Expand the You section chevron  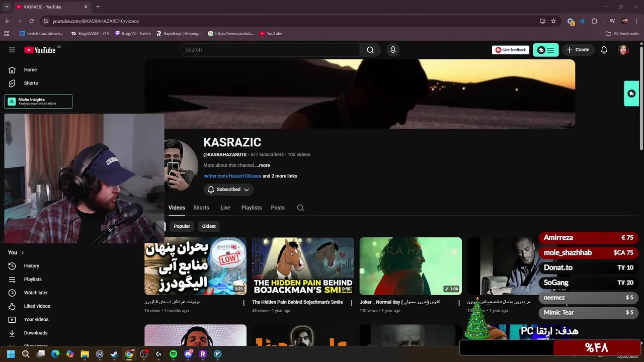coord(22,252)
